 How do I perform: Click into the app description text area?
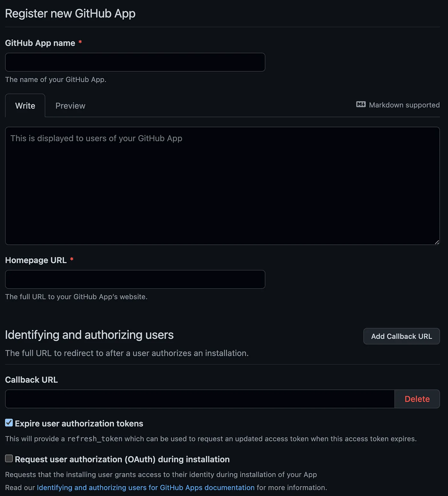(x=222, y=186)
